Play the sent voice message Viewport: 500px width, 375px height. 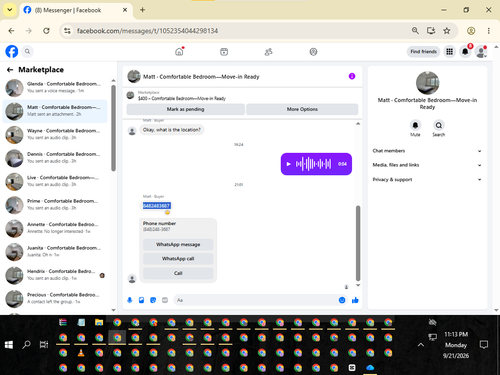[x=289, y=164]
